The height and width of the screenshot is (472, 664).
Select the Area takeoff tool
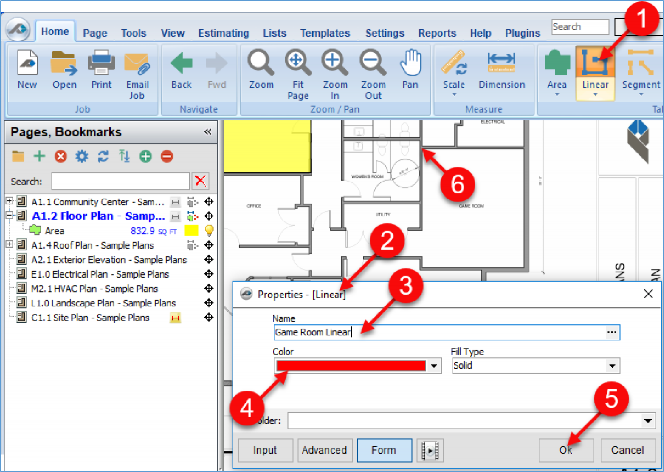coord(557,63)
